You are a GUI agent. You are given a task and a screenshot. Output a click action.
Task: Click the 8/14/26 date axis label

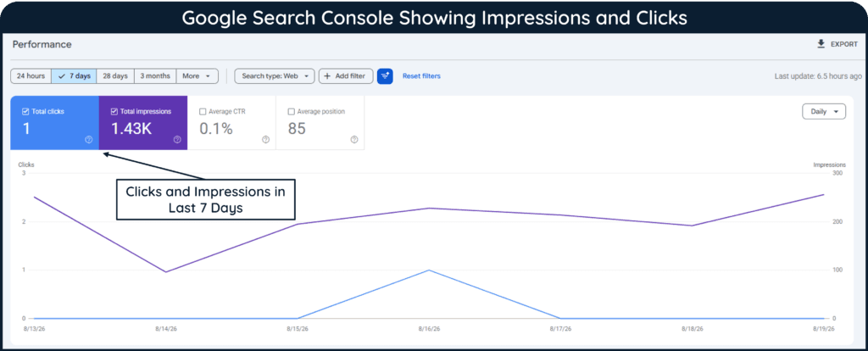coord(165,329)
